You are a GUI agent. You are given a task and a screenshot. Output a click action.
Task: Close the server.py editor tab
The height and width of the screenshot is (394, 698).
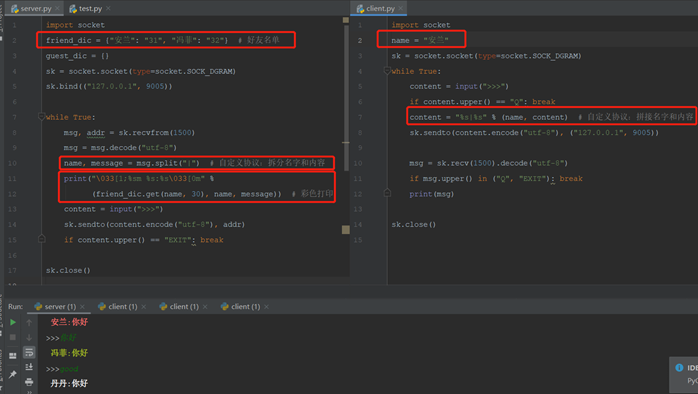click(x=57, y=8)
